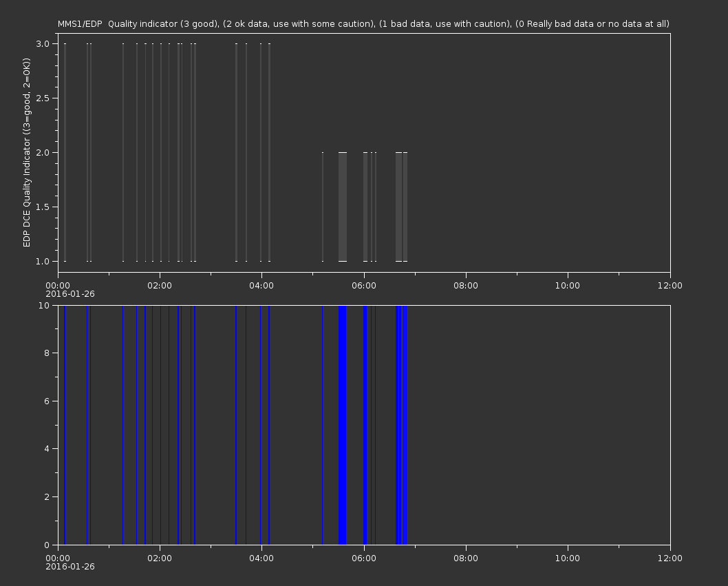Image resolution: width=728 pixels, height=586 pixels.
Task: Click the upper plot "02:00" time label
Action: click(160, 285)
